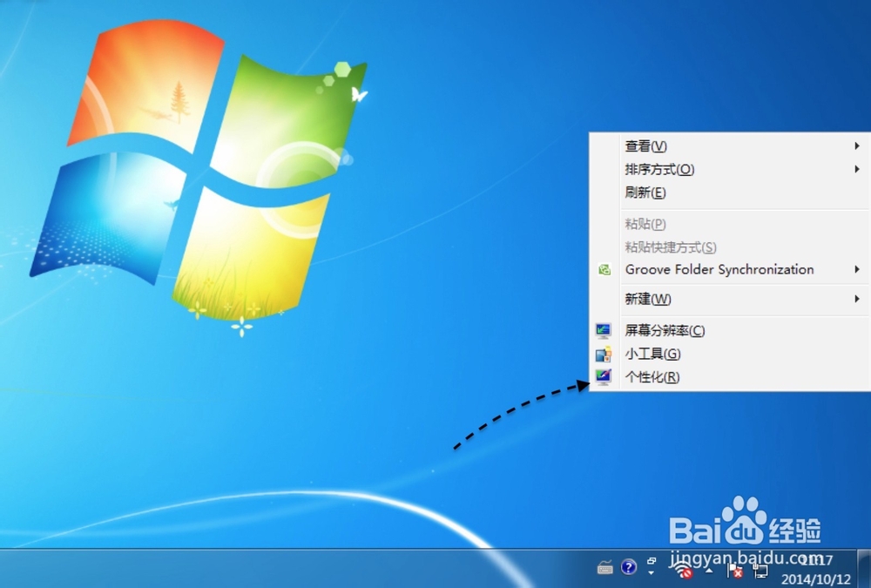Expand submenu arrow next to 排序方式(O)
Screen dimensions: 871x588
click(857, 169)
